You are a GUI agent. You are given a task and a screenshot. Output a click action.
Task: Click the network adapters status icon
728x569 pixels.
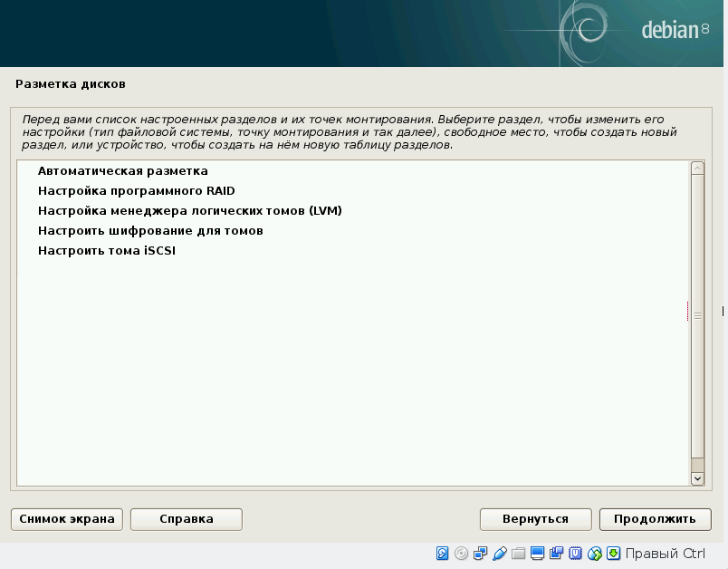click(x=481, y=554)
